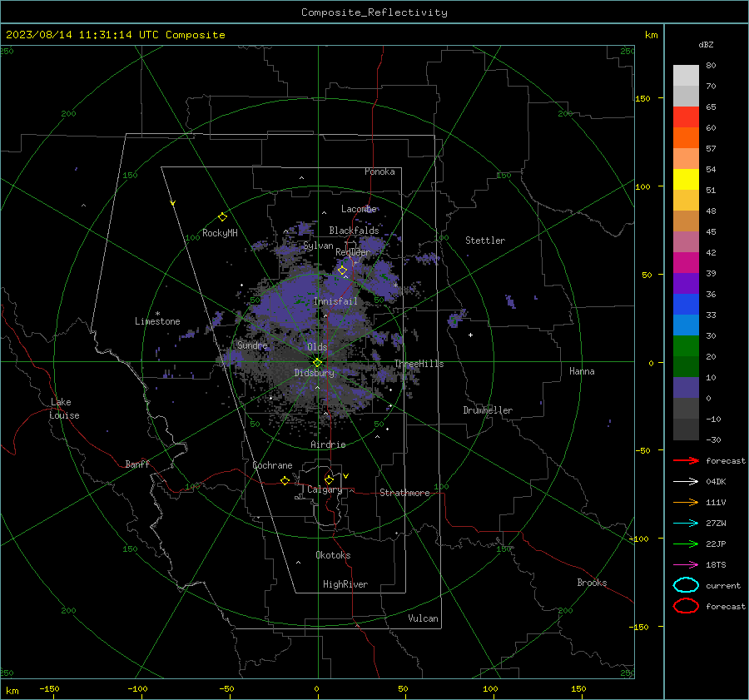
Task: Click the dBZ legend heading
Action: pos(706,44)
